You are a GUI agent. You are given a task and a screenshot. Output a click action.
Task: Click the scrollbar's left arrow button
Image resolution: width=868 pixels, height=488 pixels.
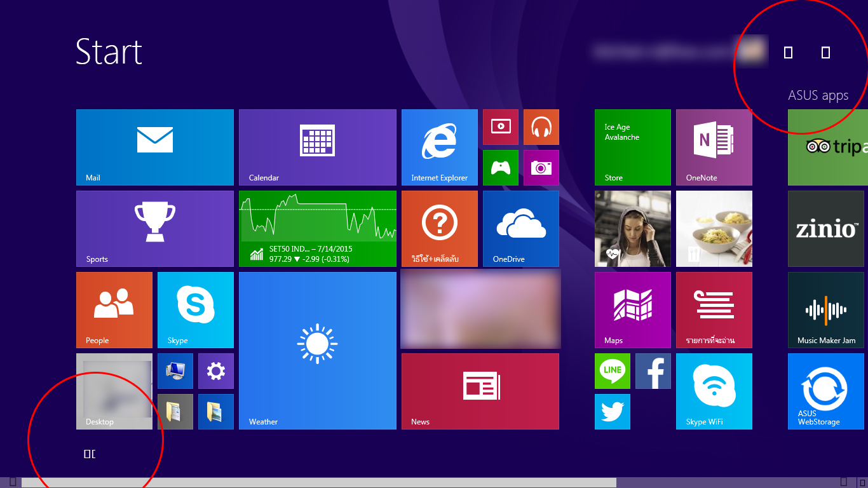pyautogui.click(x=11, y=482)
